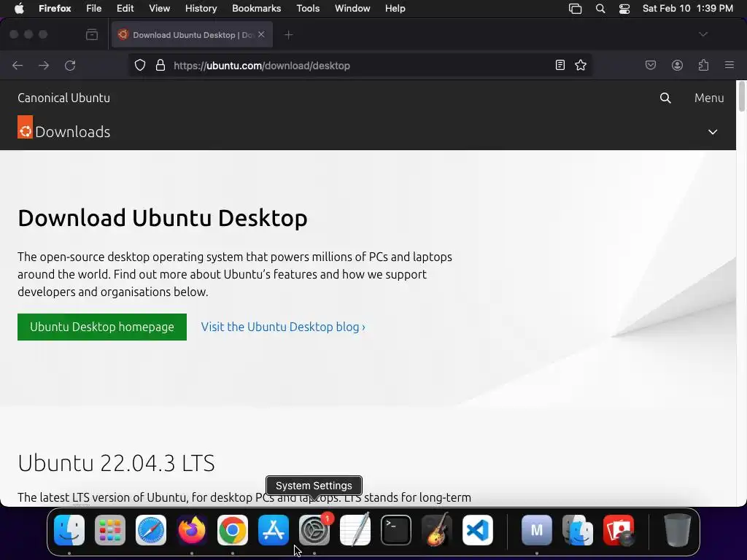This screenshot has width=747, height=560.
Task: Open Migration Assistant from the Dock
Action: tap(578, 530)
